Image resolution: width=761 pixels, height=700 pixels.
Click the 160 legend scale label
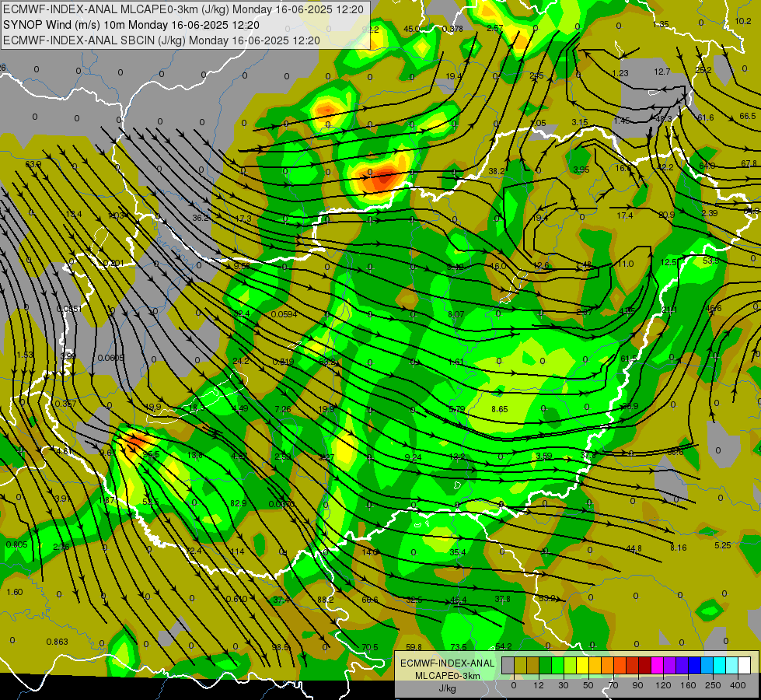[x=688, y=685]
